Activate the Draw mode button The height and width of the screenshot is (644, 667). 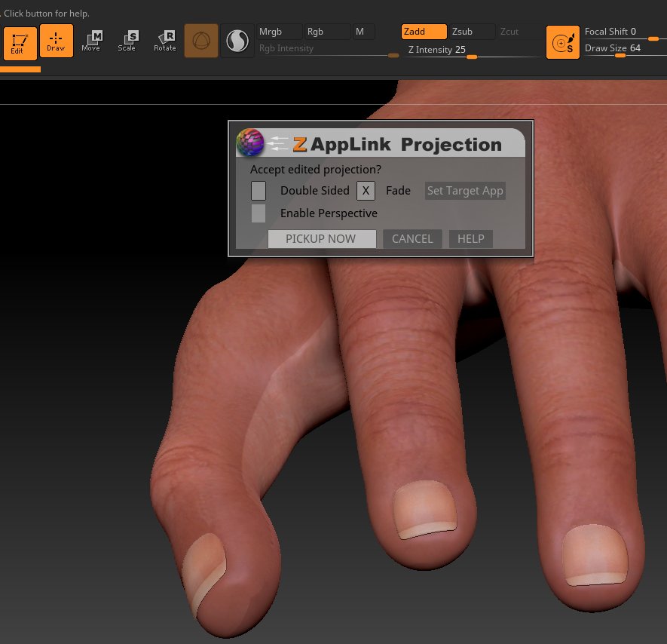(57, 41)
